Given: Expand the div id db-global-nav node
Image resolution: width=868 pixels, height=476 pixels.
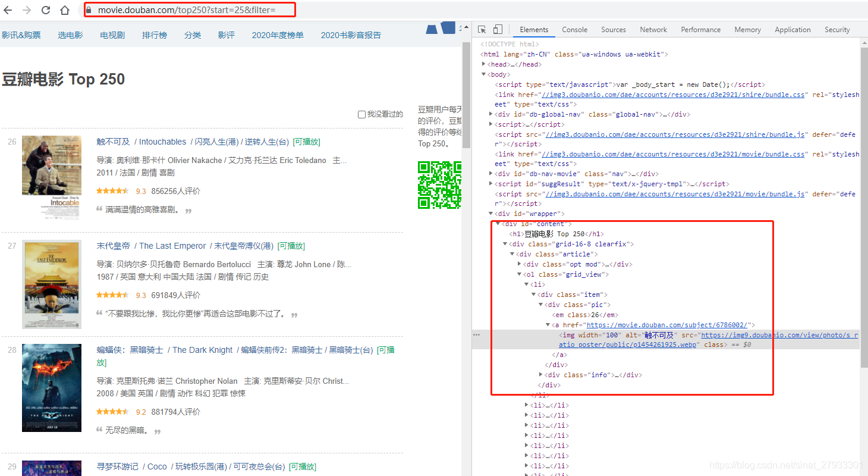Looking at the screenshot, I should [x=491, y=114].
